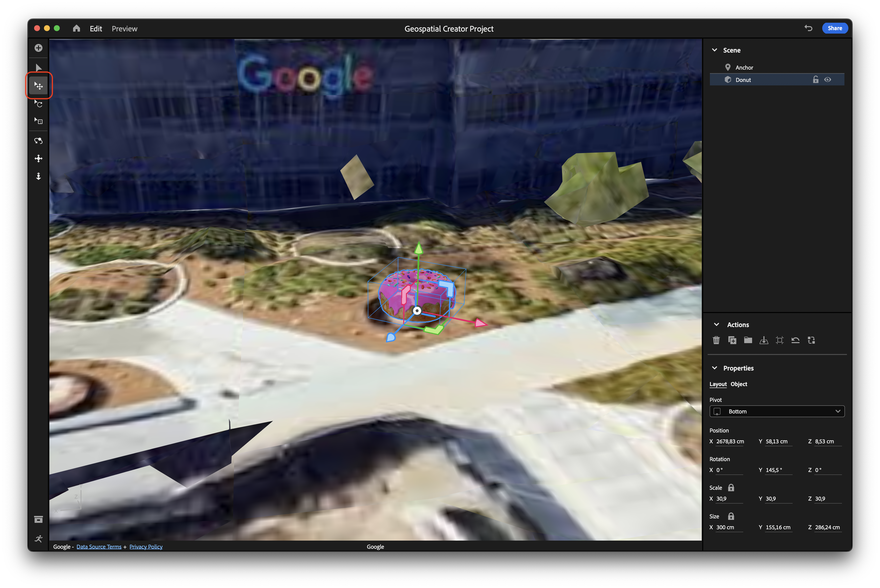Open the Pivot dropdown menu
This screenshot has width=880, height=588.
pyautogui.click(x=777, y=412)
